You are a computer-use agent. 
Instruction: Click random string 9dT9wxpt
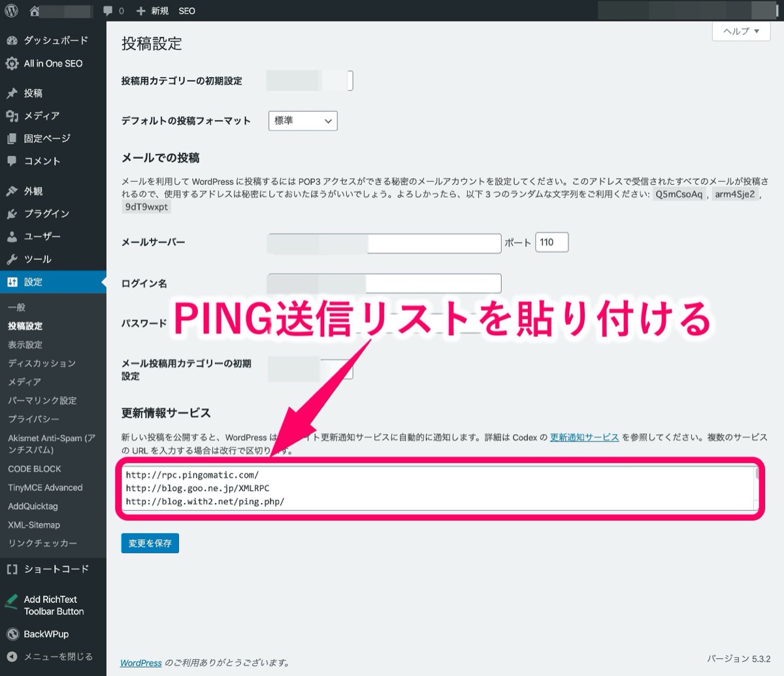click(x=147, y=207)
